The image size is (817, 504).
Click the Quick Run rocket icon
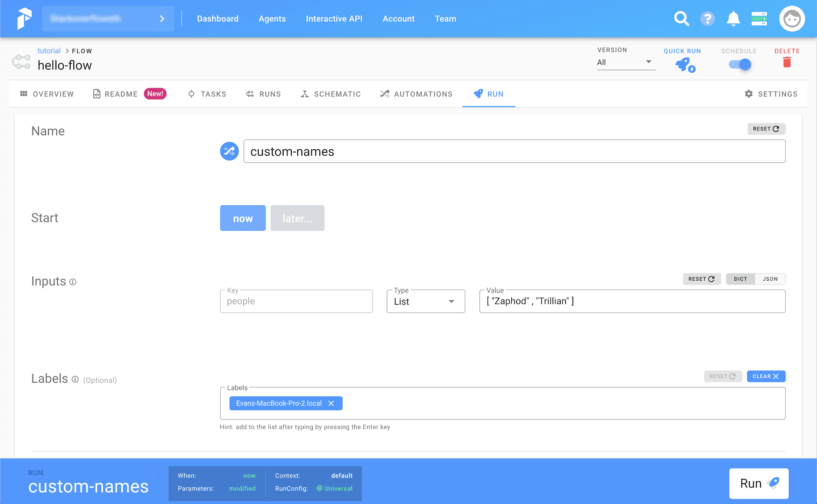pos(684,65)
